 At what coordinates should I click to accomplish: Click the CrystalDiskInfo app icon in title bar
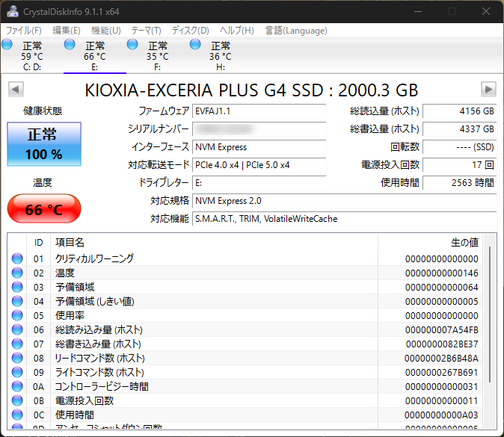pyautogui.click(x=13, y=11)
